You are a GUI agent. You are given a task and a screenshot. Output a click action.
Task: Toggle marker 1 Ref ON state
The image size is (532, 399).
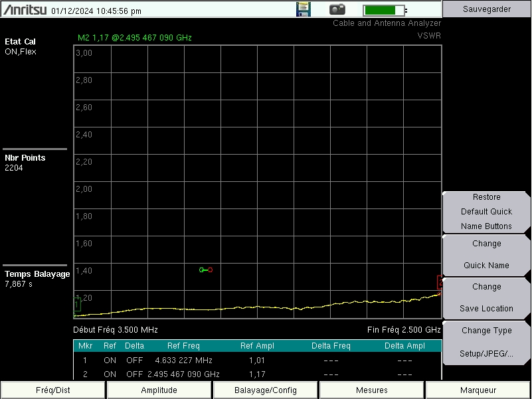[110, 360]
